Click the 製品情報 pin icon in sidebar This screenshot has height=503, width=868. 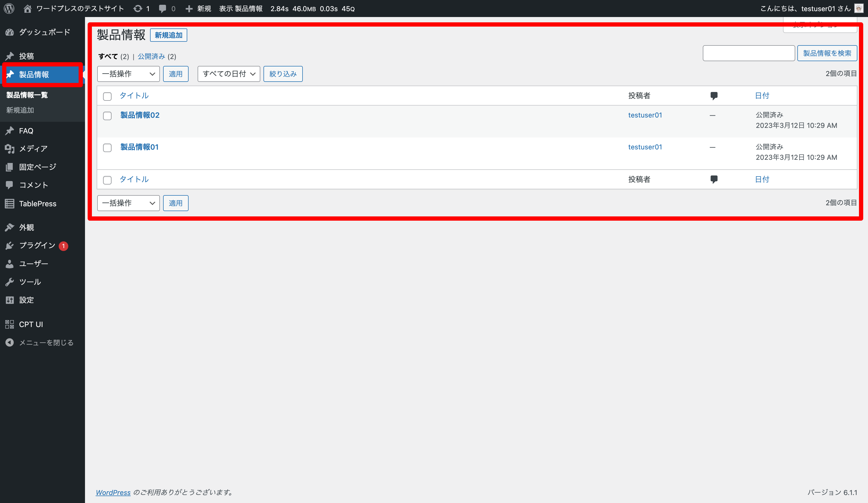pos(10,74)
